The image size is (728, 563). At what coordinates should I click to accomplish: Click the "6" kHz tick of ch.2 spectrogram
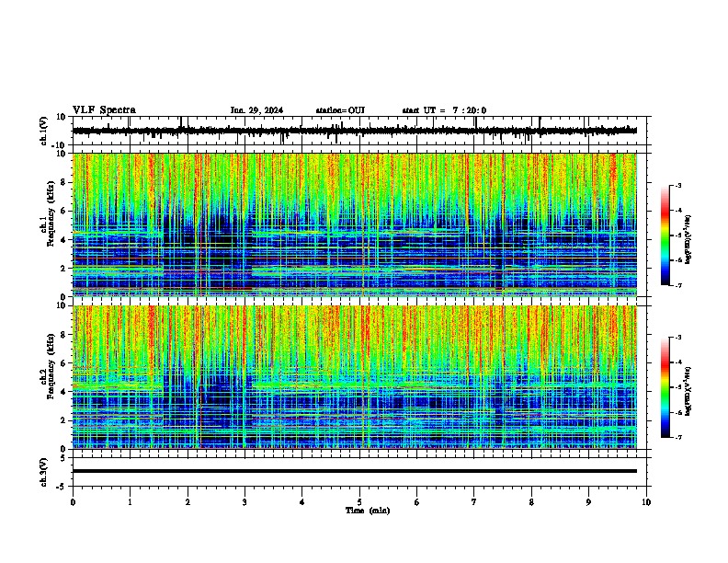click(x=64, y=362)
